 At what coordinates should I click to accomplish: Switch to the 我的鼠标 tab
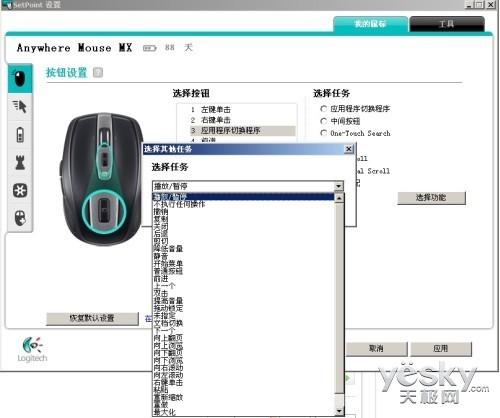(370, 24)
